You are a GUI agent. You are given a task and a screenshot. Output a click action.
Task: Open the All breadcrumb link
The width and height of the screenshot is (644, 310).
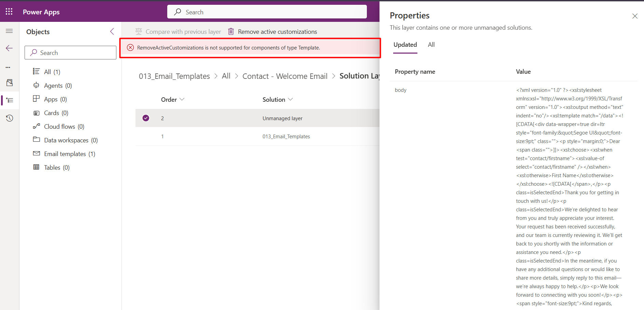(x=226, y=76)
